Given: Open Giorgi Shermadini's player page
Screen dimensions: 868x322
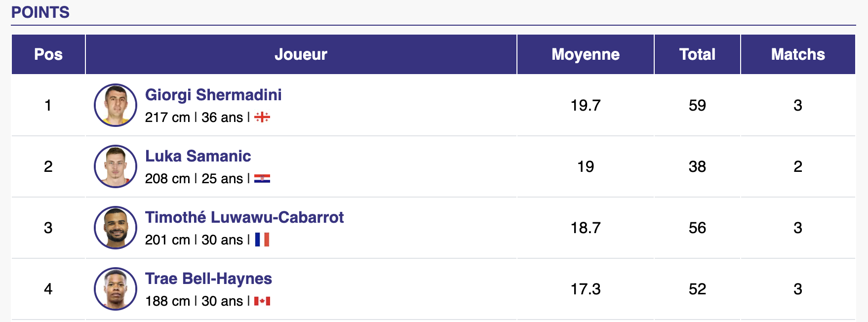Looking at the screenshot, I should tap(213, 95).
